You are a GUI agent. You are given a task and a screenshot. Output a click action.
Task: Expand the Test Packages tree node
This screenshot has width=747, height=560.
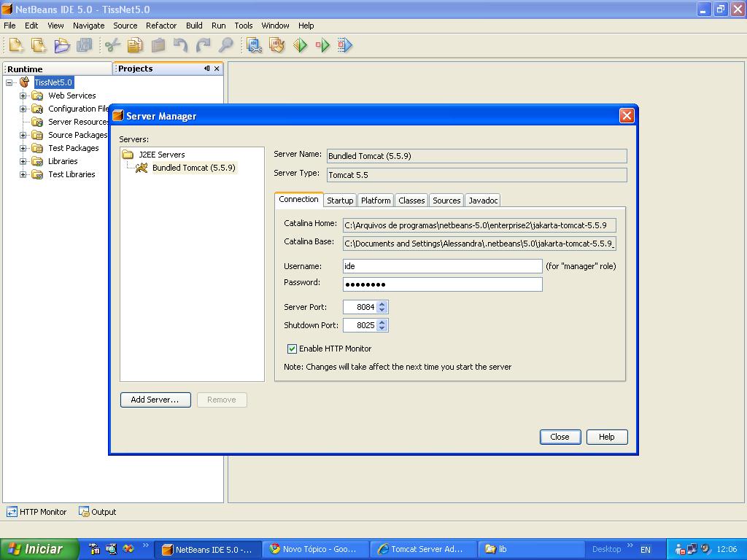pos(23,148)
